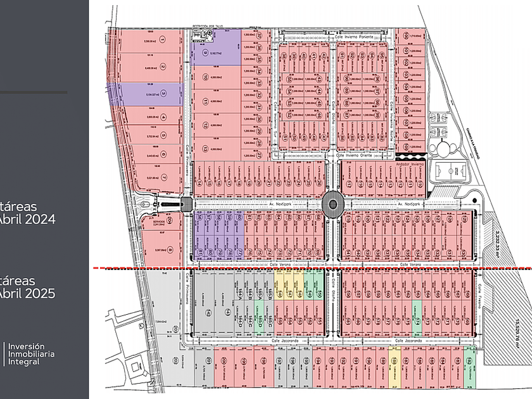Select green lot 174
The width and height of the screenshot is (532, 399).
click(x=417, y=318)
